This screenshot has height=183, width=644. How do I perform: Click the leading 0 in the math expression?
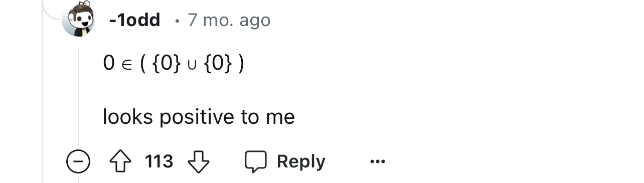pyautogui.click(x=109, y=64)
